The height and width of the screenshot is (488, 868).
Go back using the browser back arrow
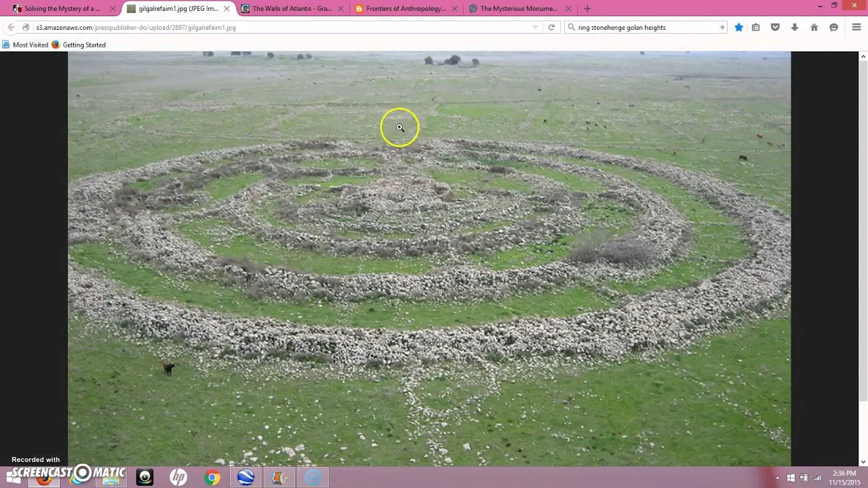[x=11, y=27]
